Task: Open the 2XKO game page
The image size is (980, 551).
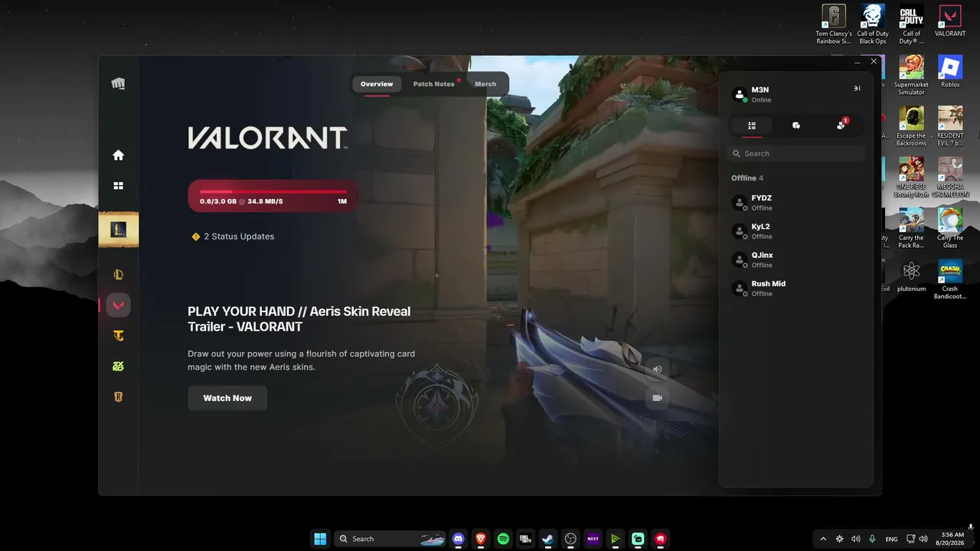Action: tap(118, 367)
